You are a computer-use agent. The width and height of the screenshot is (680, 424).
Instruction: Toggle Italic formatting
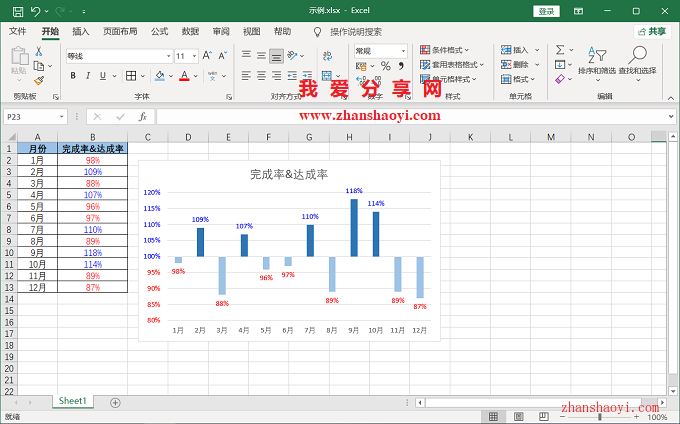(x=88, y=76)
